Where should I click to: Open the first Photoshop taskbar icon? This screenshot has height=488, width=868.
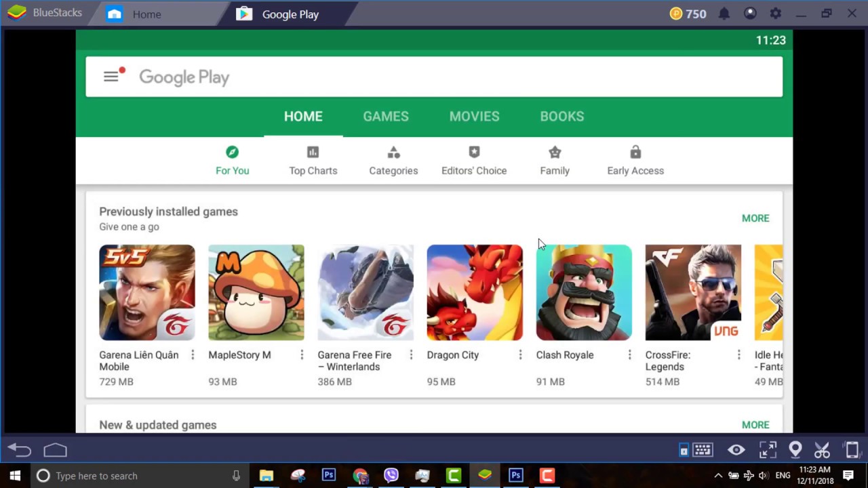(x=329, y=476)
